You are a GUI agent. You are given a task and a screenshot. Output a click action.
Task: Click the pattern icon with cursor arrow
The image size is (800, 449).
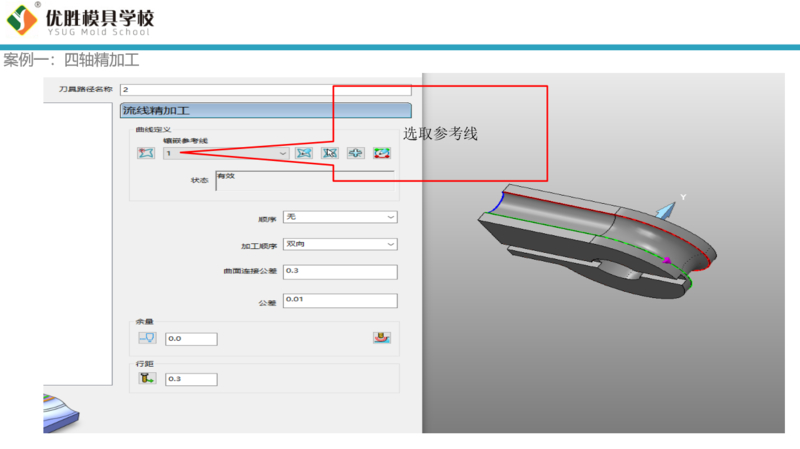click(x=330, y=153)
